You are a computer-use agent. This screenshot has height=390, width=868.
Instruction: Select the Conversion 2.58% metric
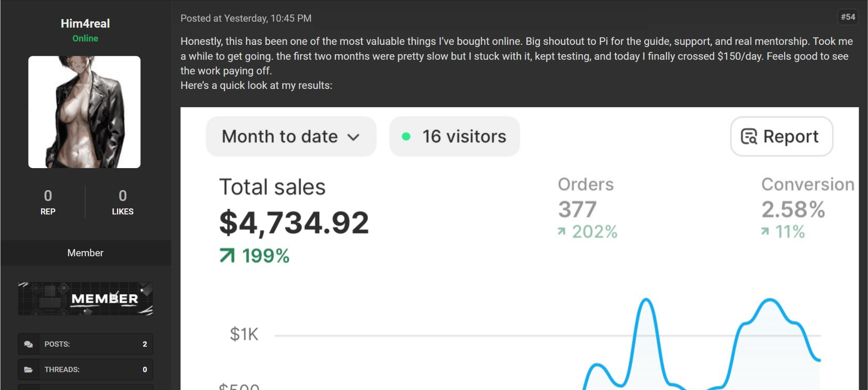pyautogui.click(x=807, y=207)
